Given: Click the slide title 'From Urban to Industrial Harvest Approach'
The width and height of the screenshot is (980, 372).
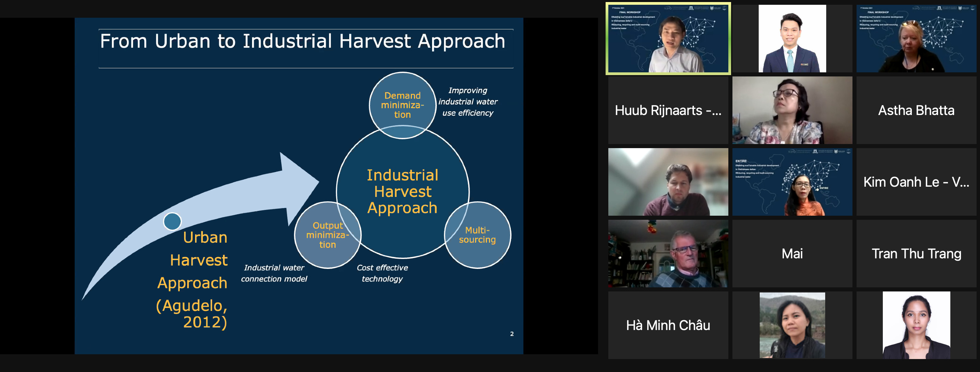Looking at the screenshot, I should [302, 41].
